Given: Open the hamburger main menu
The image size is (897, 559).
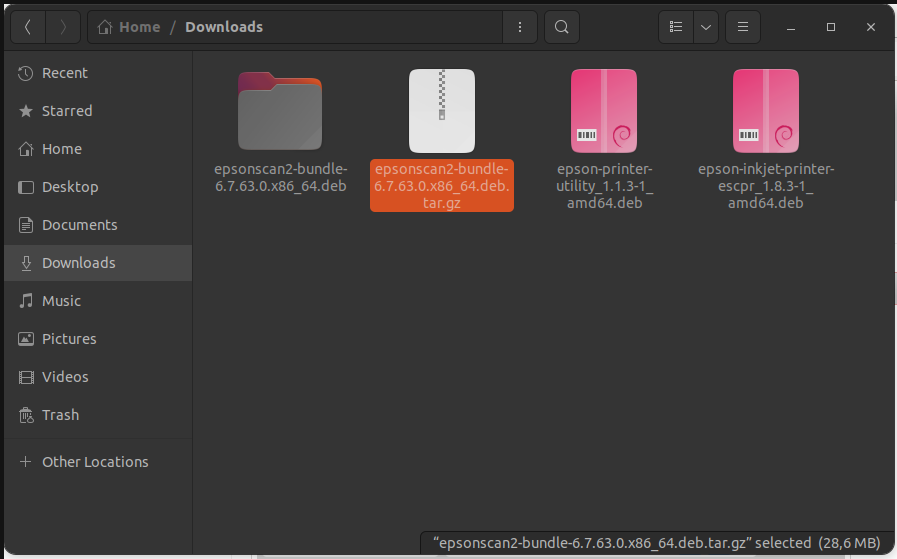Looking at the screenshot, I should point(743,27).
